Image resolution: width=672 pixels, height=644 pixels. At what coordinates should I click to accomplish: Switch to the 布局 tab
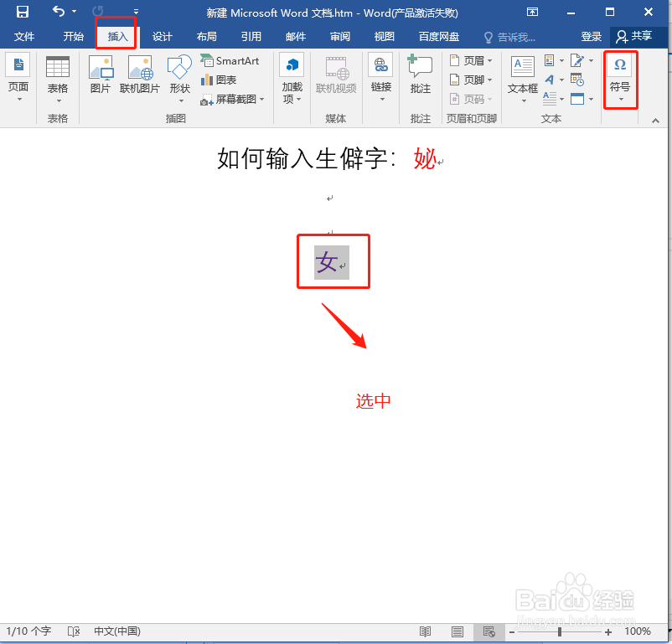coord(207,37)
